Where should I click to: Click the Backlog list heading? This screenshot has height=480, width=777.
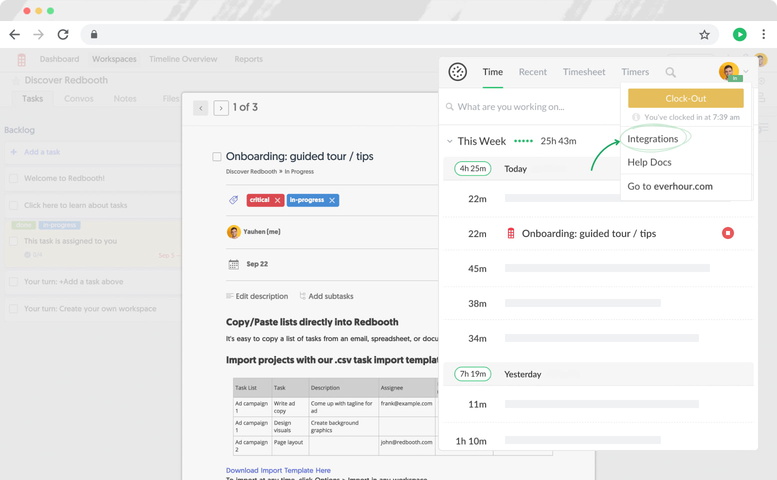click(19, 130)
